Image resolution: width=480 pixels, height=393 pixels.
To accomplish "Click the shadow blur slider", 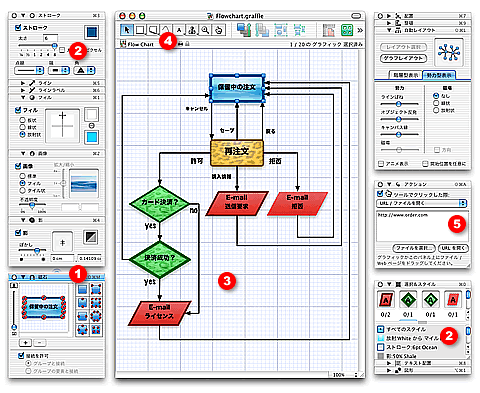I will (32, 250).
